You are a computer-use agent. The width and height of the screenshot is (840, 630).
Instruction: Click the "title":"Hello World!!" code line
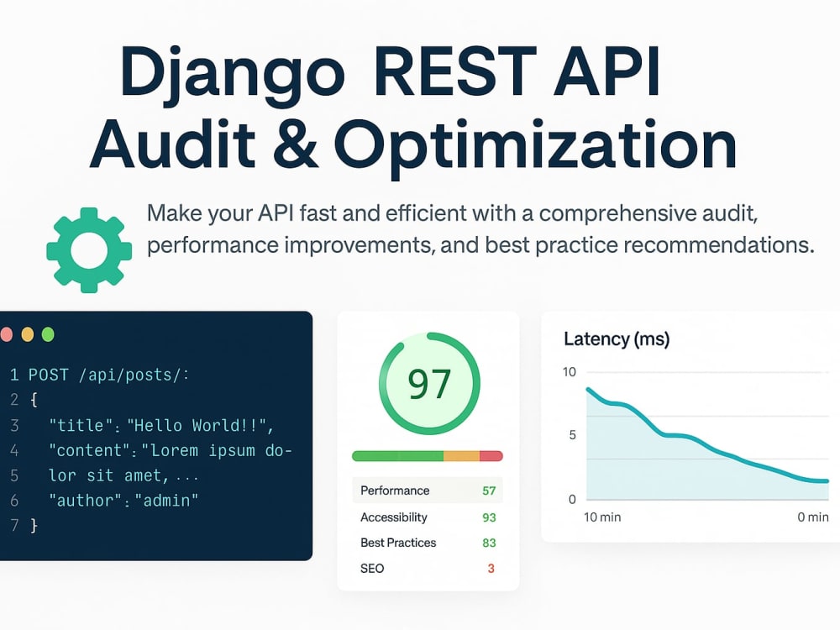point(161,425)
